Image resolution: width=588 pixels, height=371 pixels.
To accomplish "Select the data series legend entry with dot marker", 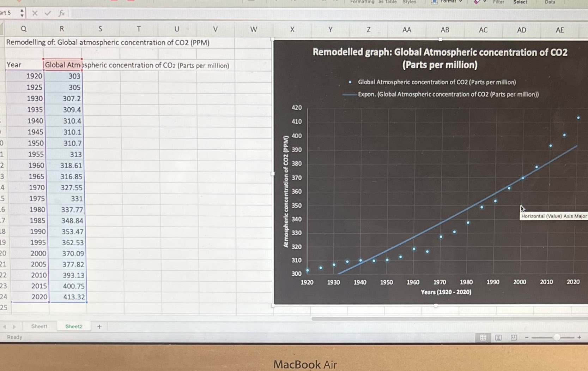I will coord(432,82).
